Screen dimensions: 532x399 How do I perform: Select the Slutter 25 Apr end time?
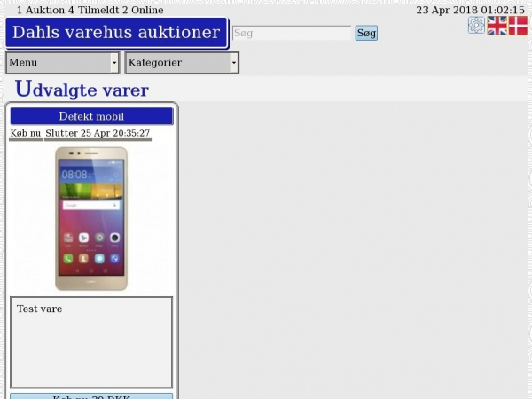coord(98,133)
